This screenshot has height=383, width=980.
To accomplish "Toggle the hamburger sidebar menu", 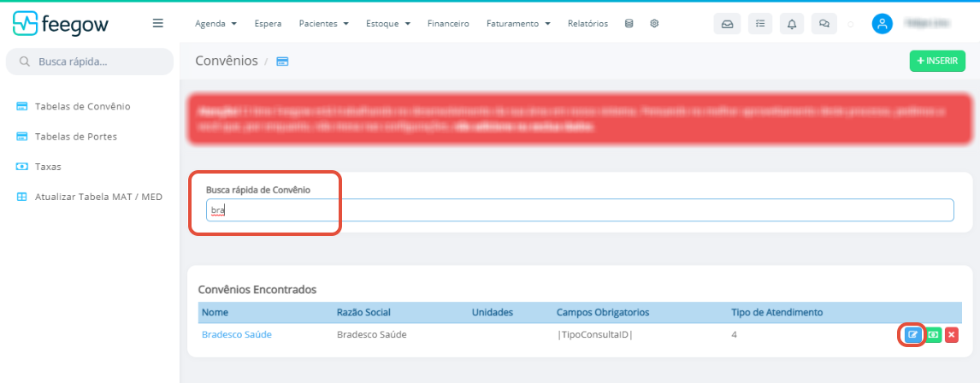I will 158,23.
